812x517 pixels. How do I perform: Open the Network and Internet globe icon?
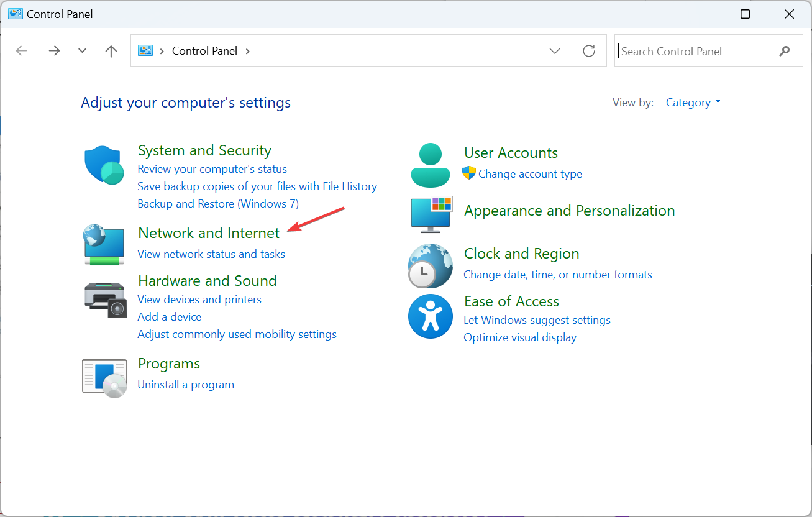(x=104, y=245)
